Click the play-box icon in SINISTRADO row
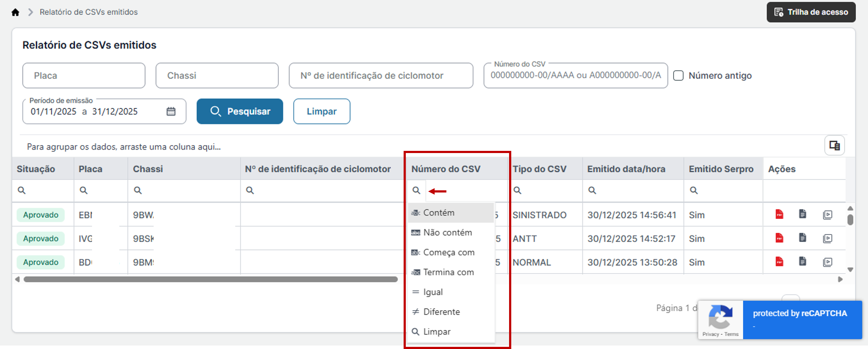The height and width of the screenshot is (349, 868). (x=828, y=215)
